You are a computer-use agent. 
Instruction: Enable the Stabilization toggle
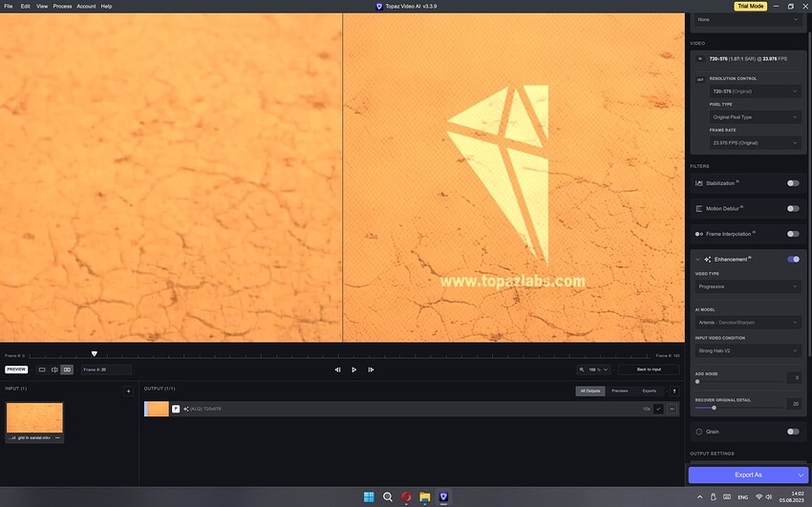pyautogui.click(x=793, y=183)
